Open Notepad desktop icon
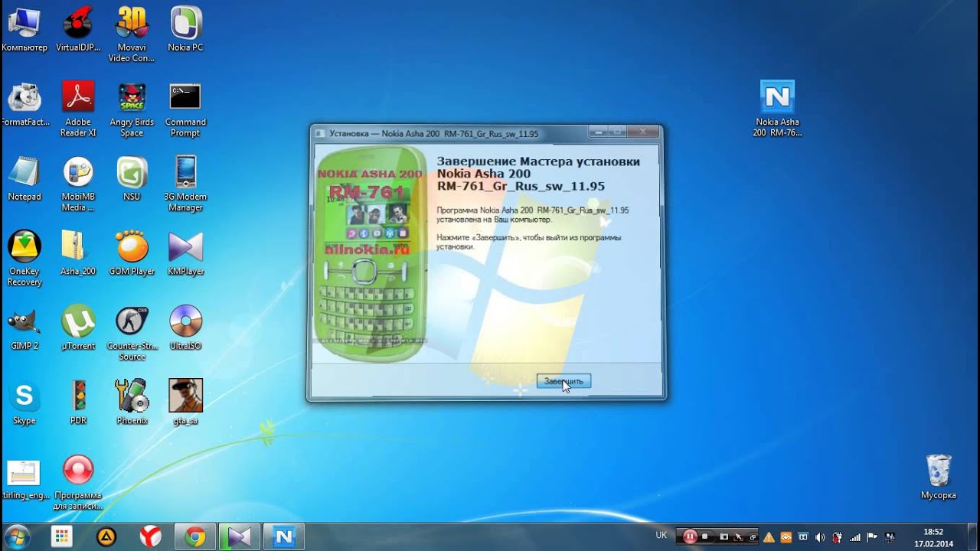 pos(24,179)
